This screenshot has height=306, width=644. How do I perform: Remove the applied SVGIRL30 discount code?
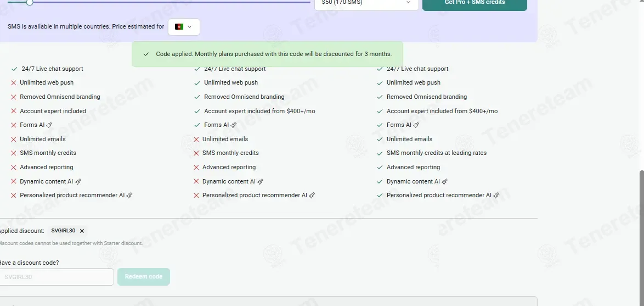click(82, 231)
